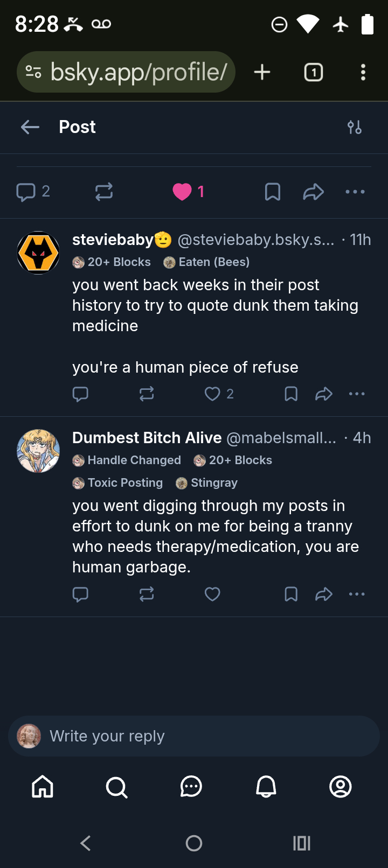
Task: Open thread view settings icon
Action: pyautogui.click(x=354, y=127)
